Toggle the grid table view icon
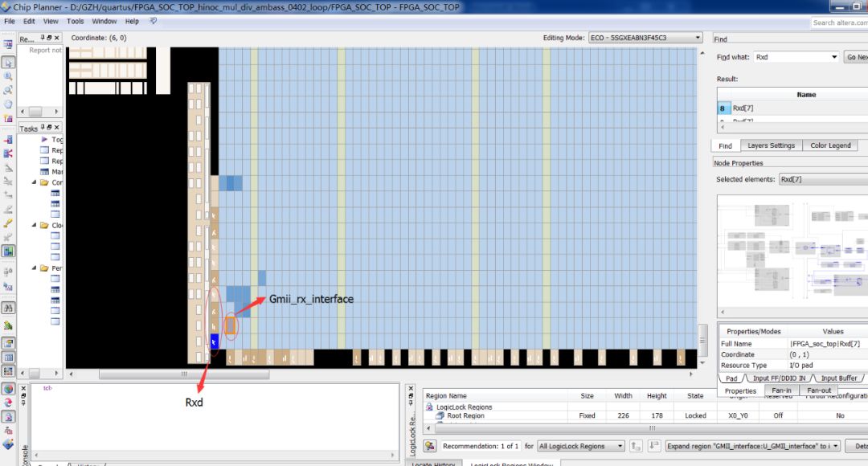Image resolution: width=868 pixels, height=466 pixels. [x=8, y=358]
